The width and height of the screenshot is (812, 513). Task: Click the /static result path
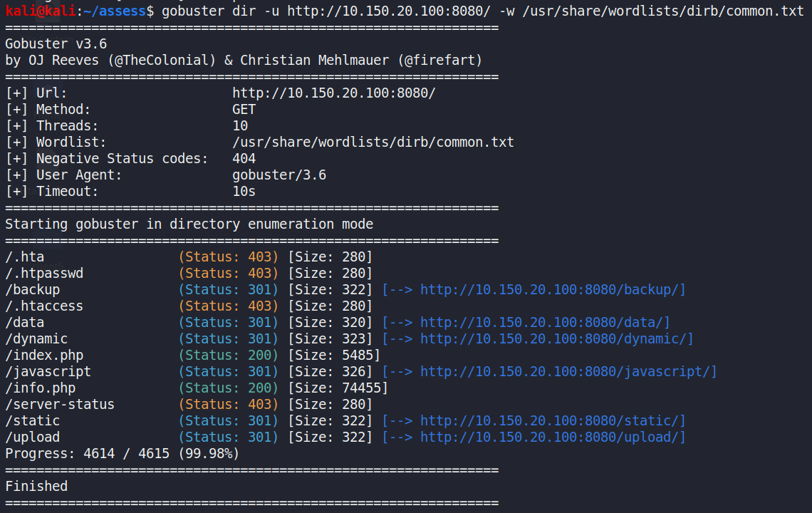point(32,421)
